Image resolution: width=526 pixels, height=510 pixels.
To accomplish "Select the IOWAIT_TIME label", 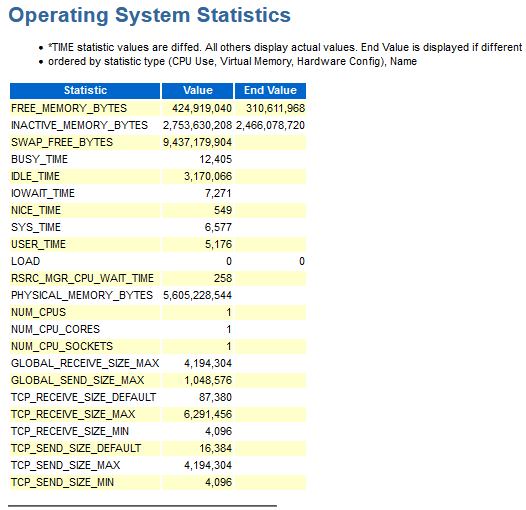I will (43, 193).
